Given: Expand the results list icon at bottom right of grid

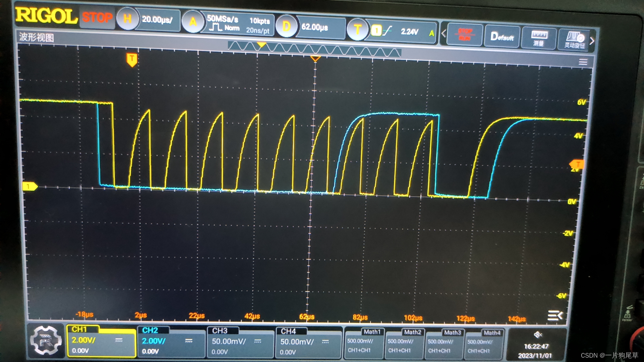Looking at the screenshot, I should click(555, 315).
